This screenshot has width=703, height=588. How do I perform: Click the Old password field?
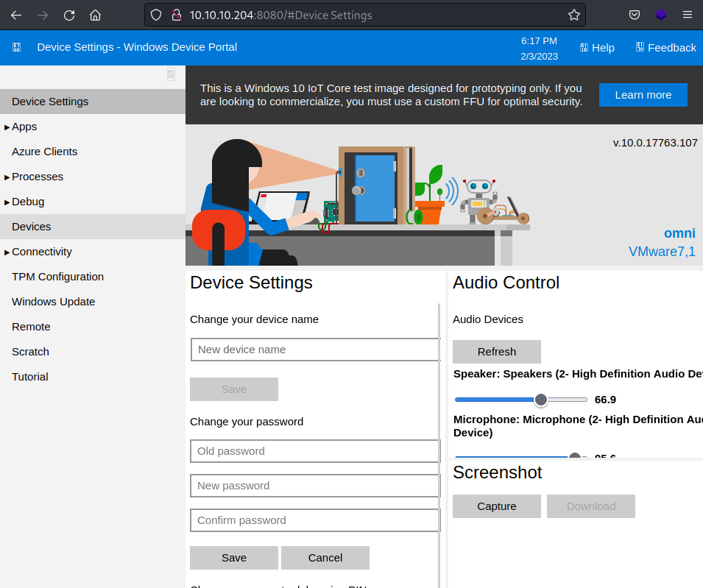click(x=315, y=451)
